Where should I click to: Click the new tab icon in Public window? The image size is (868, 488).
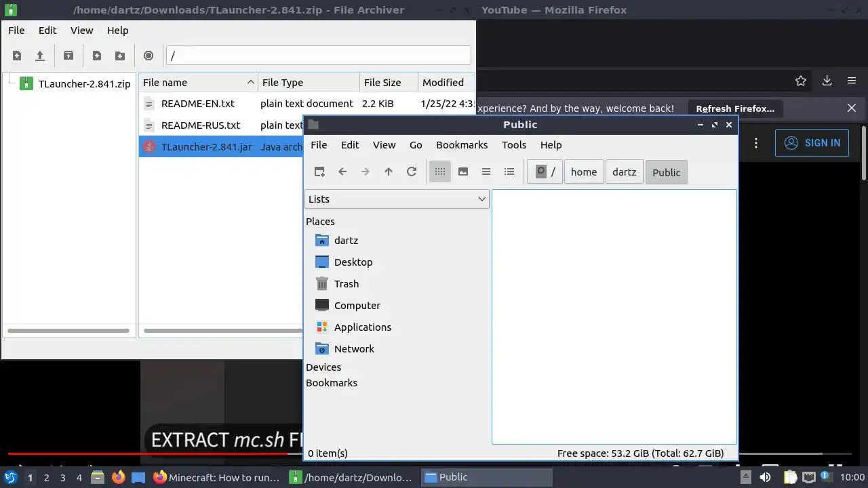click(319, 171)
